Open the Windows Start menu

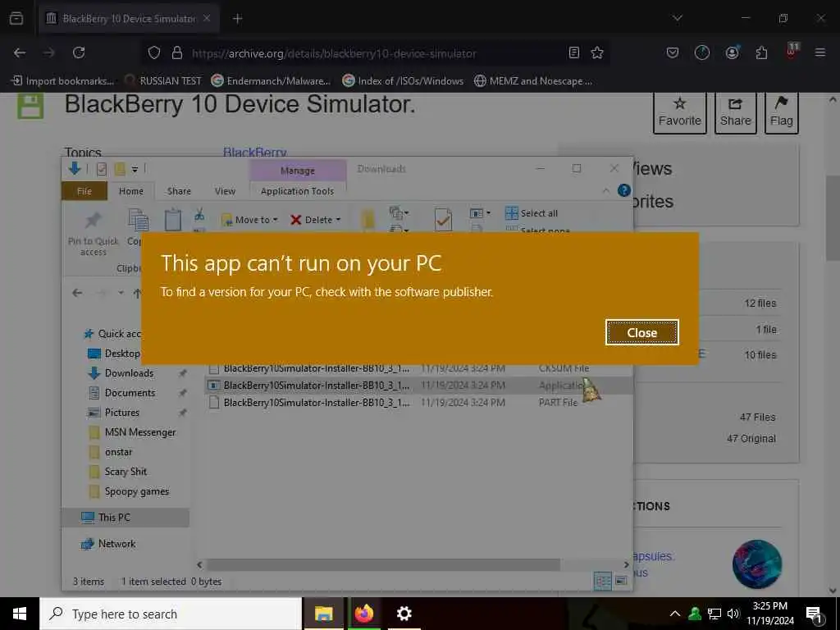[20, 614]
